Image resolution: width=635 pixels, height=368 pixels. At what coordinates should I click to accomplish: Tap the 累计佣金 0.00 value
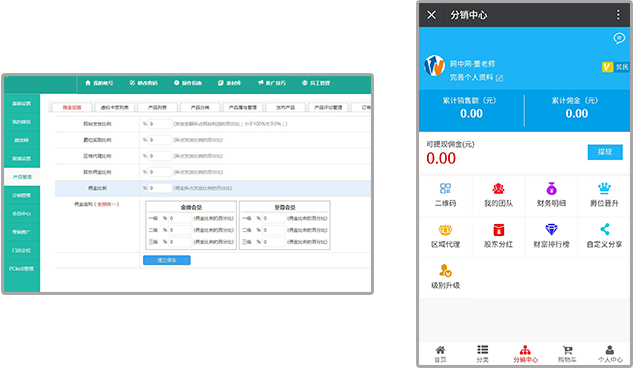point(577,114)
